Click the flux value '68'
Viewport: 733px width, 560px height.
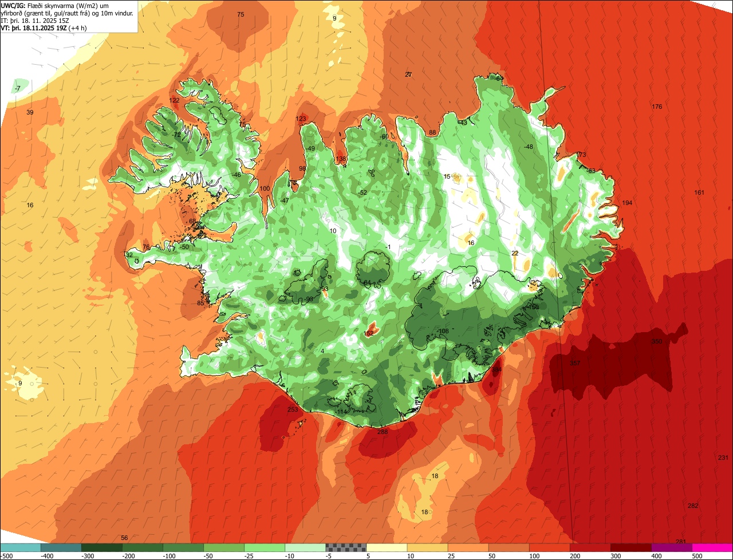pos(192,221)
